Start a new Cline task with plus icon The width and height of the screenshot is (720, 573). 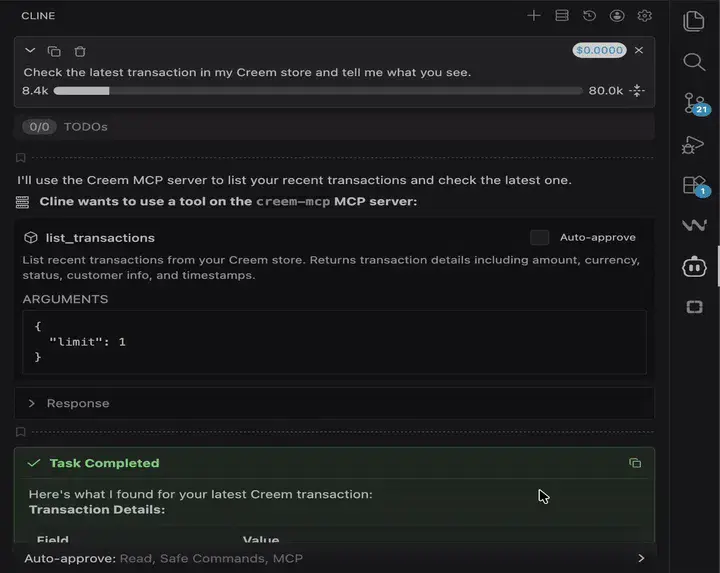click(534, 16)
